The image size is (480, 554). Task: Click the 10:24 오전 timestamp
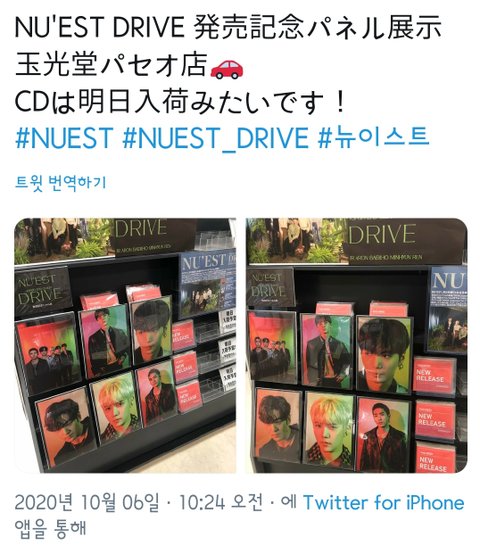221,502
